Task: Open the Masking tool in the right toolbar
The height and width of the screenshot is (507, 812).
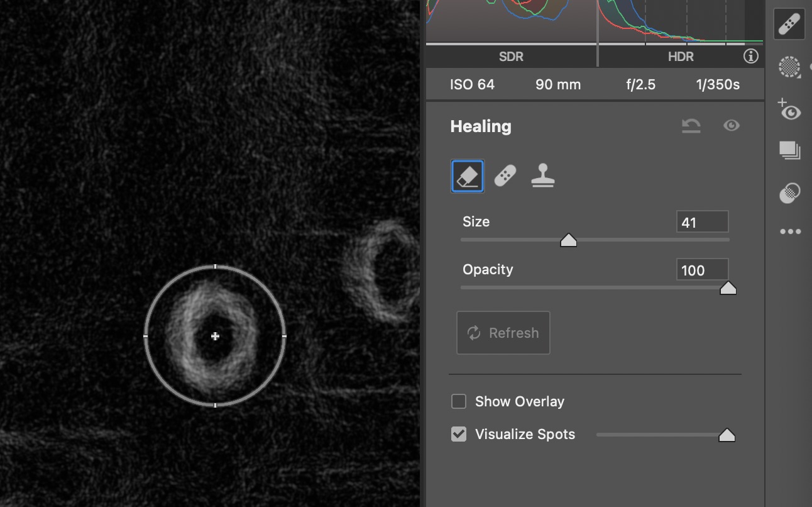Action: (790, 67)
